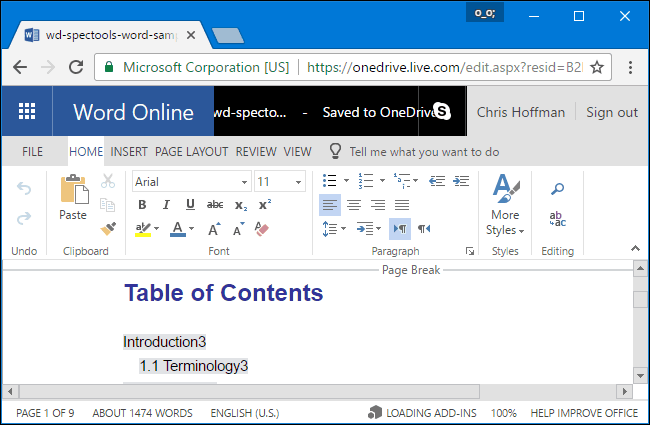The image size is (650, 425).
Task: Click the font color red swatch button
Action: pyautogui.click(x=177, y=229)
